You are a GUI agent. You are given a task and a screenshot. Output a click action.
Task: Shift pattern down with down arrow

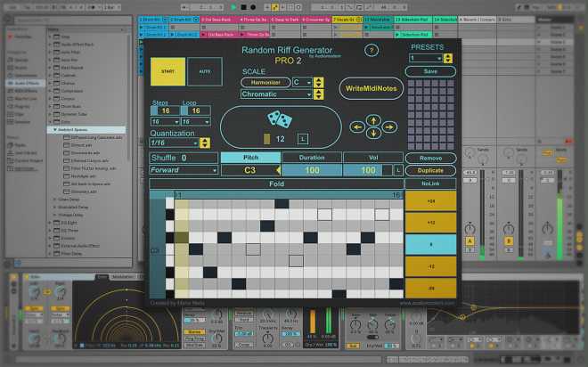(x=373, y=133)
